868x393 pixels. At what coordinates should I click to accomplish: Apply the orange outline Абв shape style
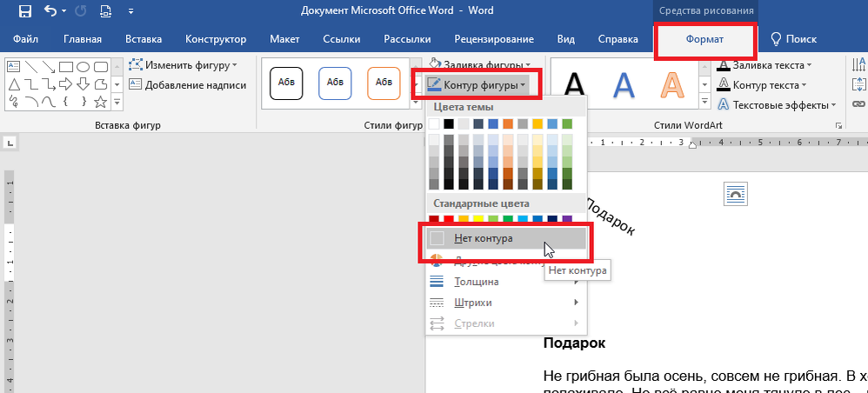[x=384, y=83]
